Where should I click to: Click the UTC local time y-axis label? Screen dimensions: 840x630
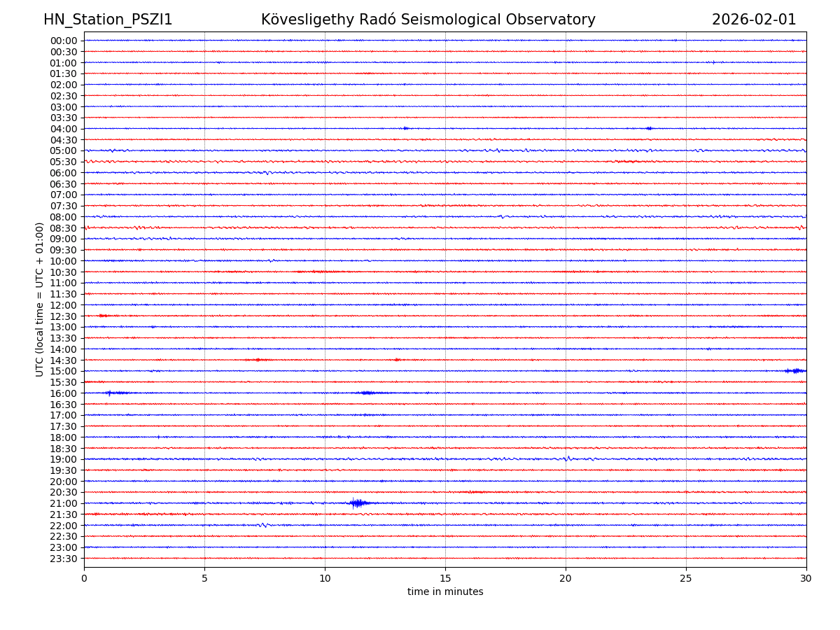[x=40, y=299]
